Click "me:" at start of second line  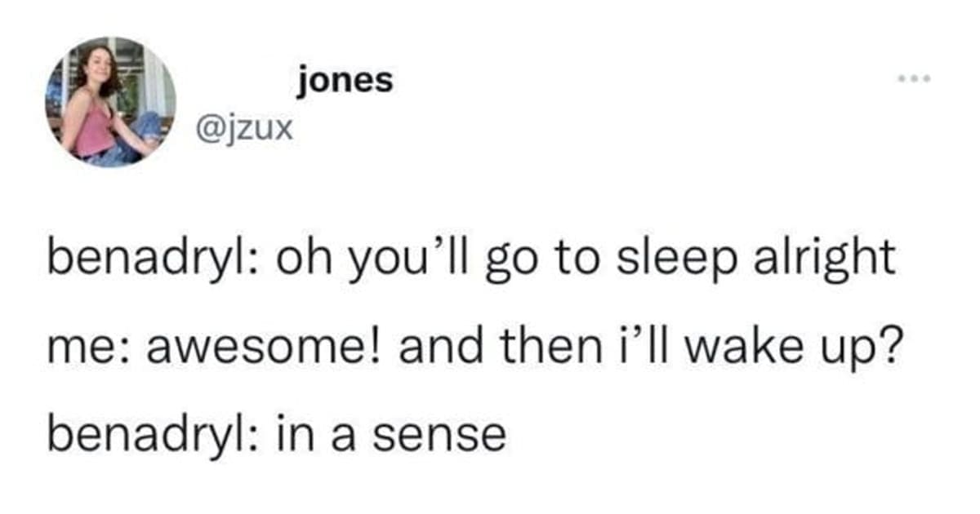[75, 348]
